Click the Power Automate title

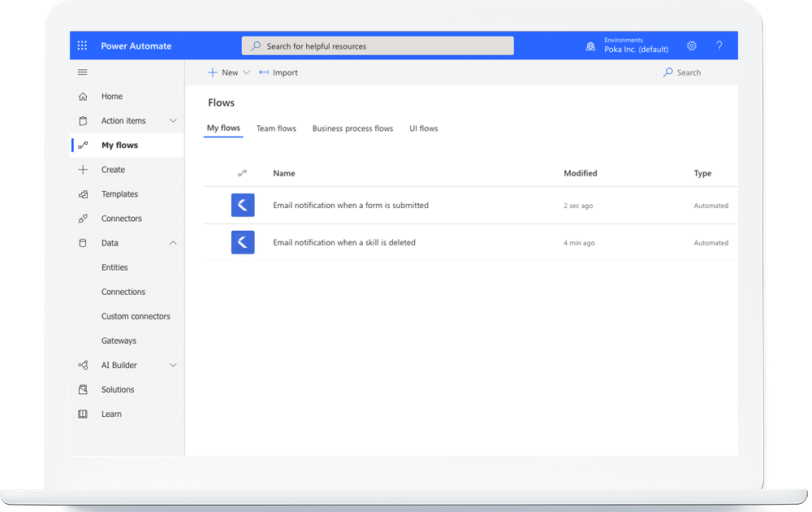click(136, 46)
